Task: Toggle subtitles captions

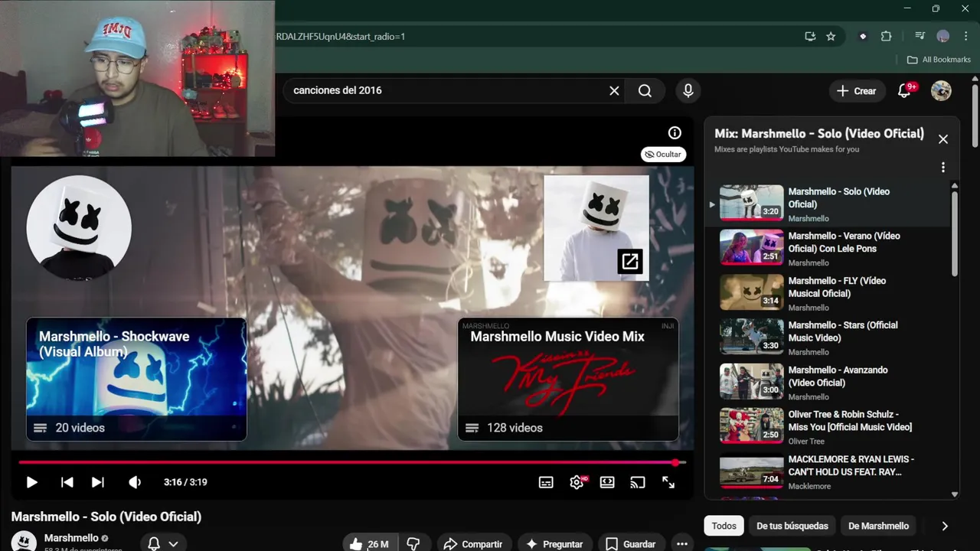Action: 546,482
